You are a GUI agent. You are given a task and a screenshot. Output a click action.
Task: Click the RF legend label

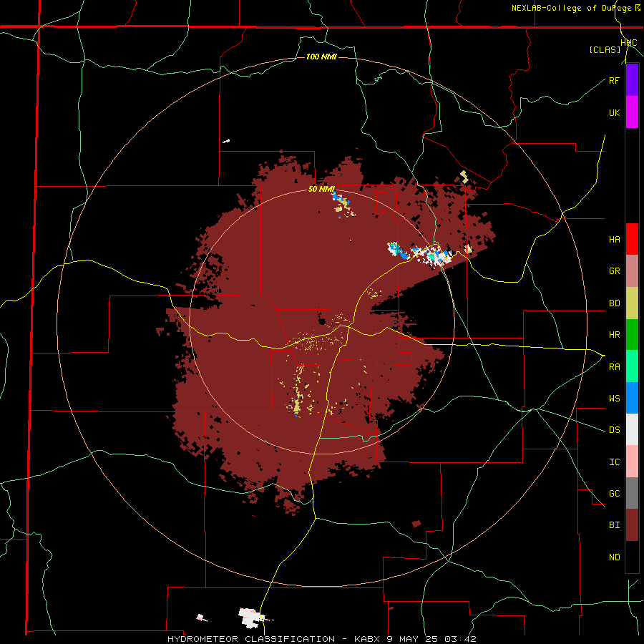(614, 81)
